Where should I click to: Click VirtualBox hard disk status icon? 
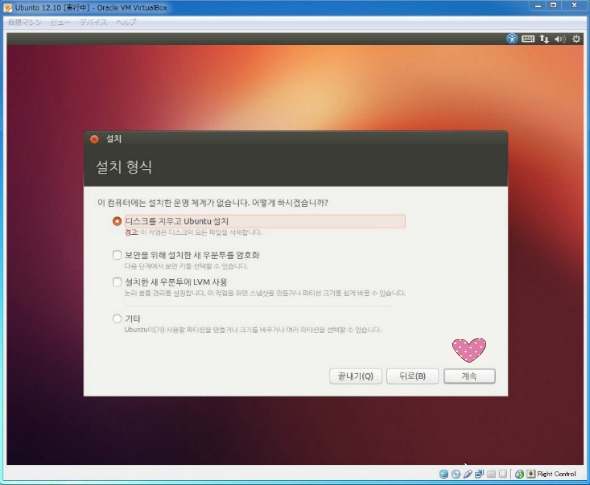[444, 474]
